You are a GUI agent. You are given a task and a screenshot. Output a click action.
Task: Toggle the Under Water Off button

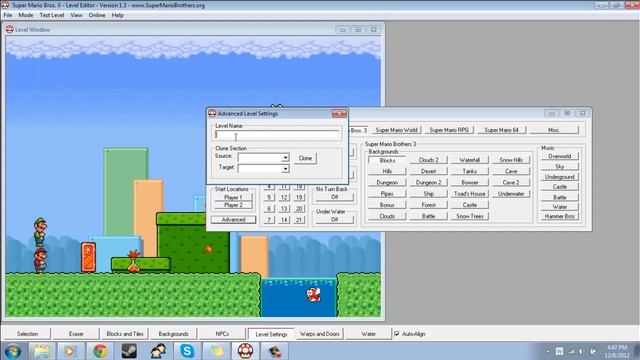pyautogui.click(x=334, y=220)
